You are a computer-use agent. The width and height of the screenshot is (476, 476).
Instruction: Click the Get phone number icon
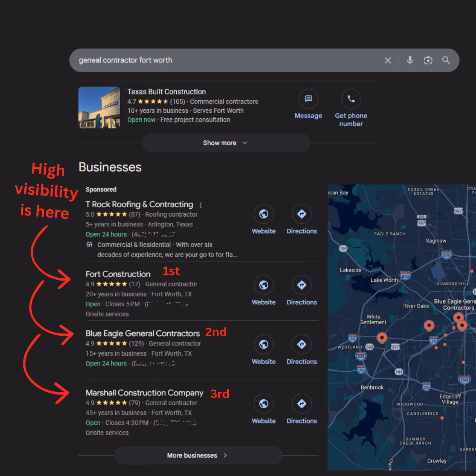(351, 99)
